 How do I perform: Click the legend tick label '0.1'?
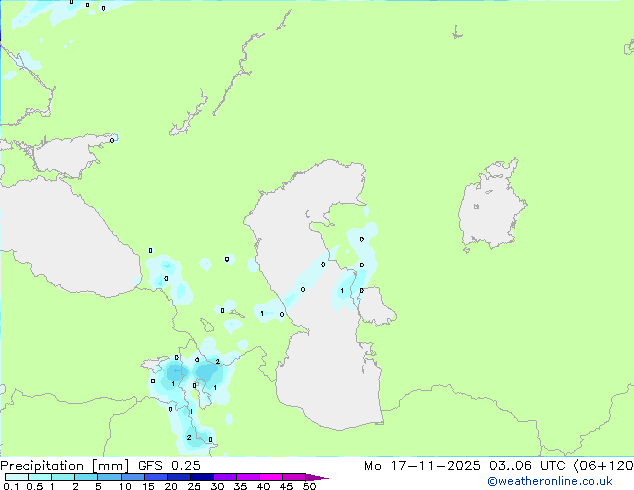click(10, 486)
